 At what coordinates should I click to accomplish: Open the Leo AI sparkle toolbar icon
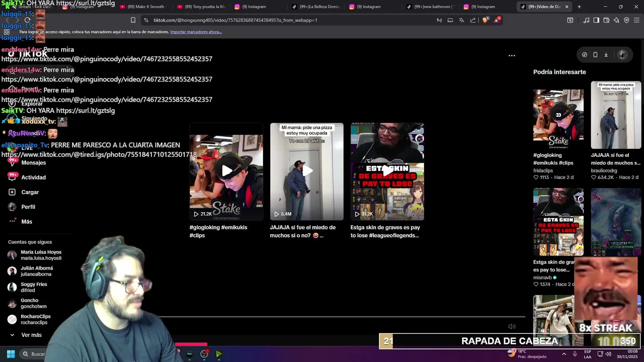(x=616, y=20)
